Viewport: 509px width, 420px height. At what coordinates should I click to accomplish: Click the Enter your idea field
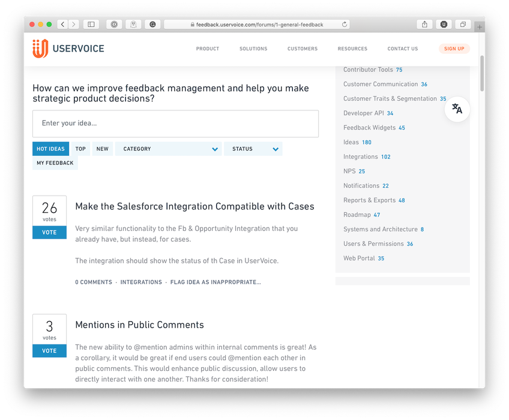coord(175,124)
